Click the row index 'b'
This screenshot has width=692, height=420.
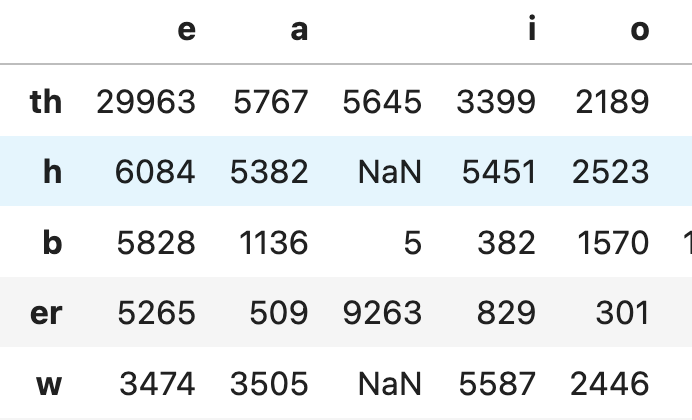(52, 242)
